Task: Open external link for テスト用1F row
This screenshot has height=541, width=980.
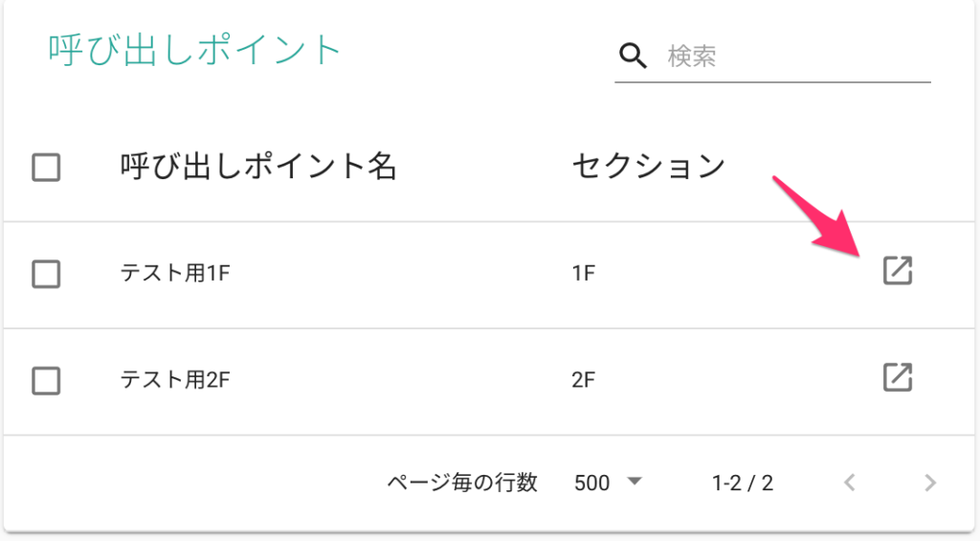Action: (x=898, y=271)
